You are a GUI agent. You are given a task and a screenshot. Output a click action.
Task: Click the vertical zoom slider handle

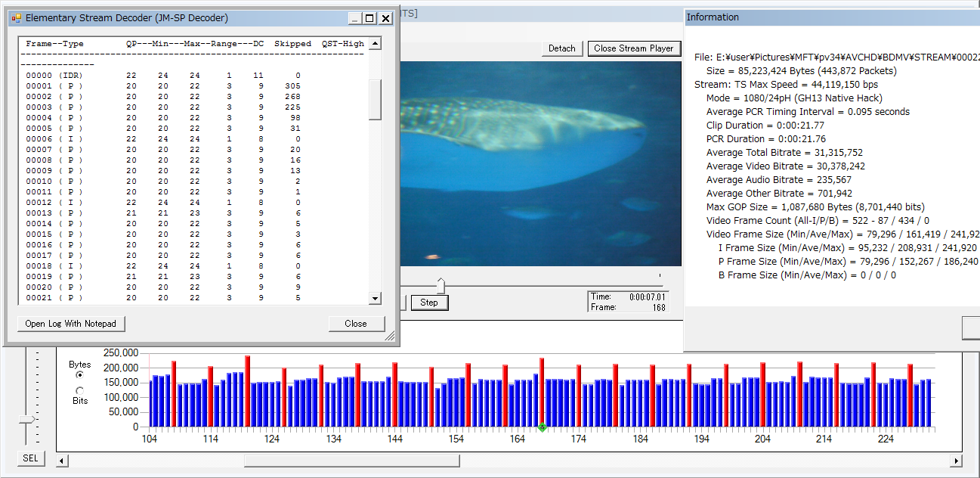pyautogui.click(x=27, y=419)
